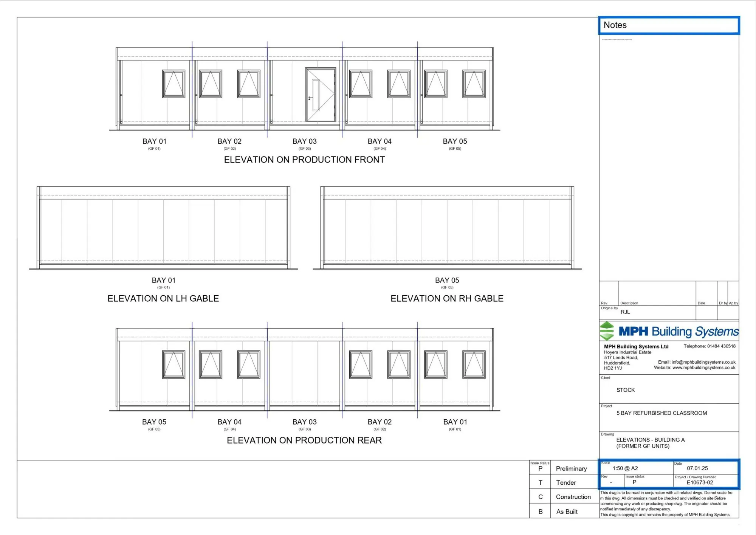The width and height of the screenshot is (756, 535).
Task: Click the 'Project / Drawing Number' field label
Action: [x=695, y=477]
